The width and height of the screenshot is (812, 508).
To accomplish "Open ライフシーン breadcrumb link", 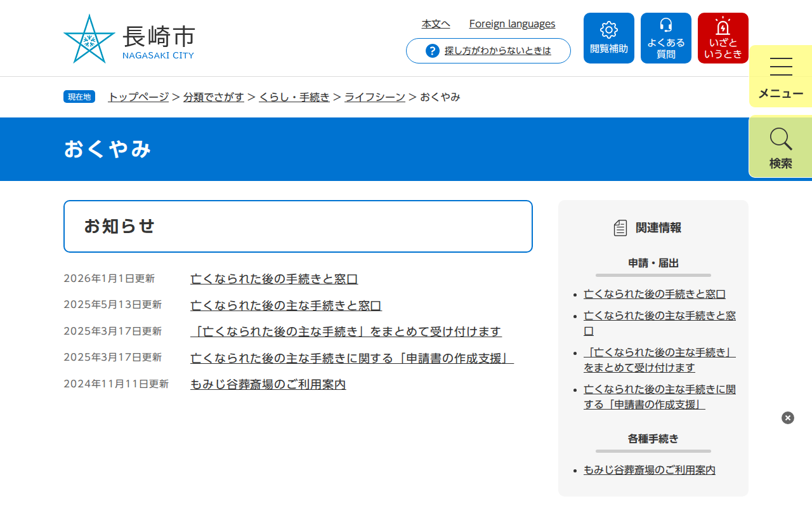I will point(375,97).
